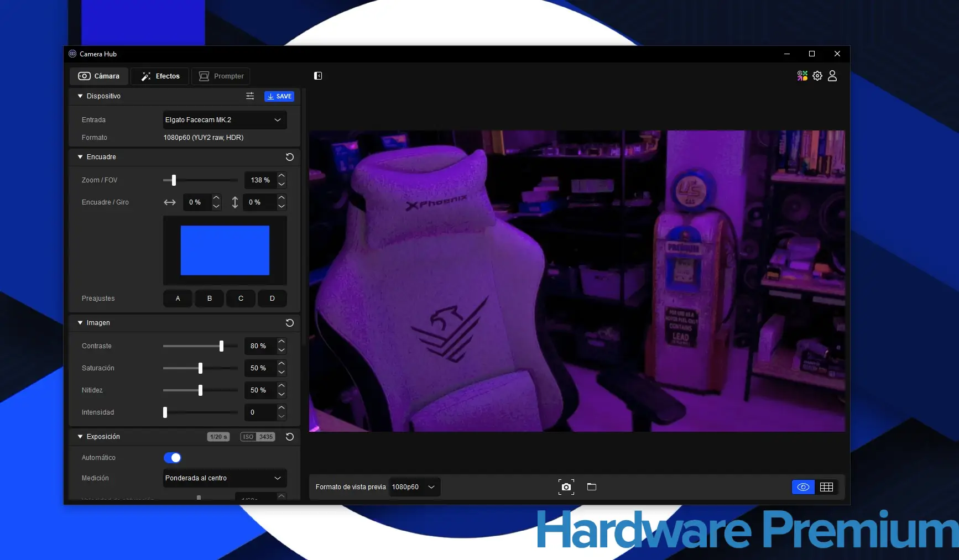Adjust the Saturación slider

tap(200, 368)
